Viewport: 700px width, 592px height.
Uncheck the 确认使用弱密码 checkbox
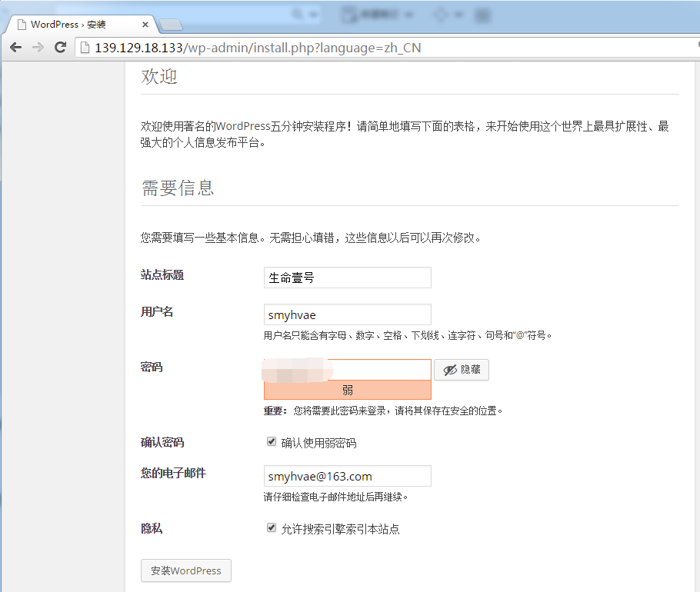pyautogui.click(x=271, y=442)
